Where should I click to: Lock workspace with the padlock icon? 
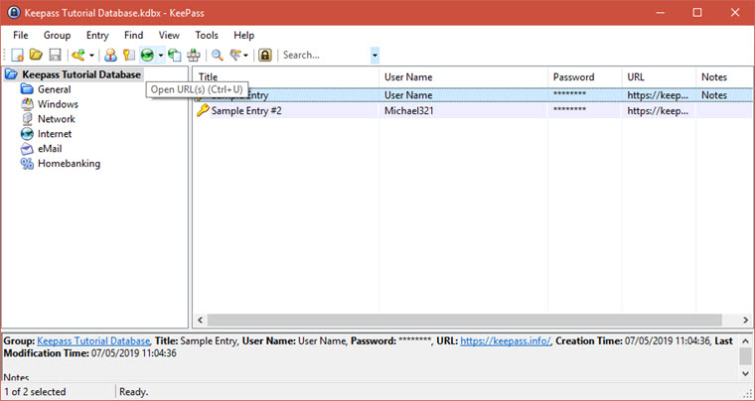[x=264, y=55]
